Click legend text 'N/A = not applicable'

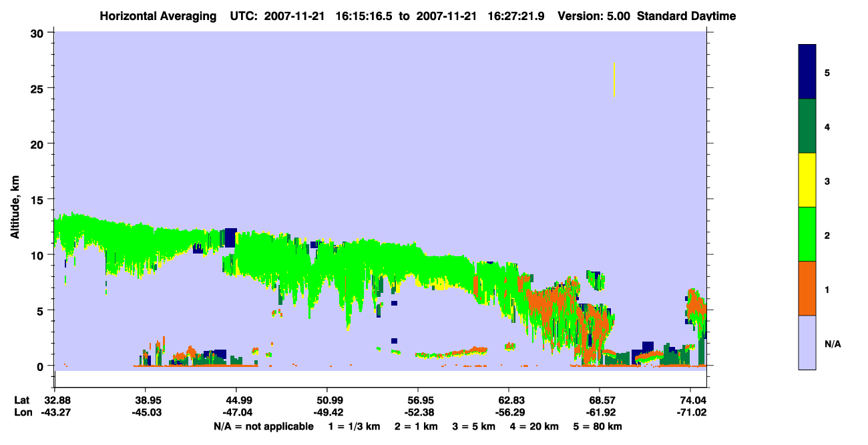click(264, 426)
